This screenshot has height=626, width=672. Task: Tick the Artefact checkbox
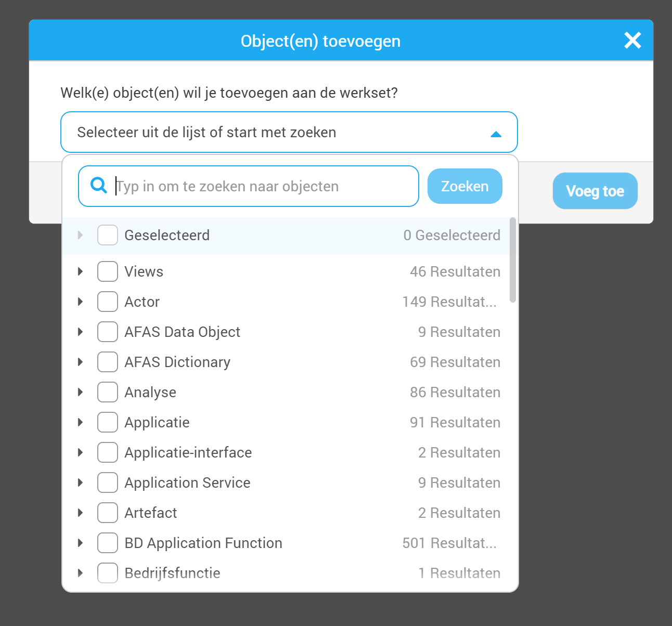click(108, 513)
